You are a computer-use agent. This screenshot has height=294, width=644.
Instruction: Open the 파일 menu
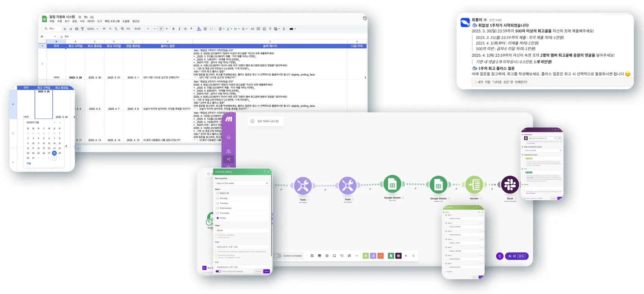(x=52, y=21)
